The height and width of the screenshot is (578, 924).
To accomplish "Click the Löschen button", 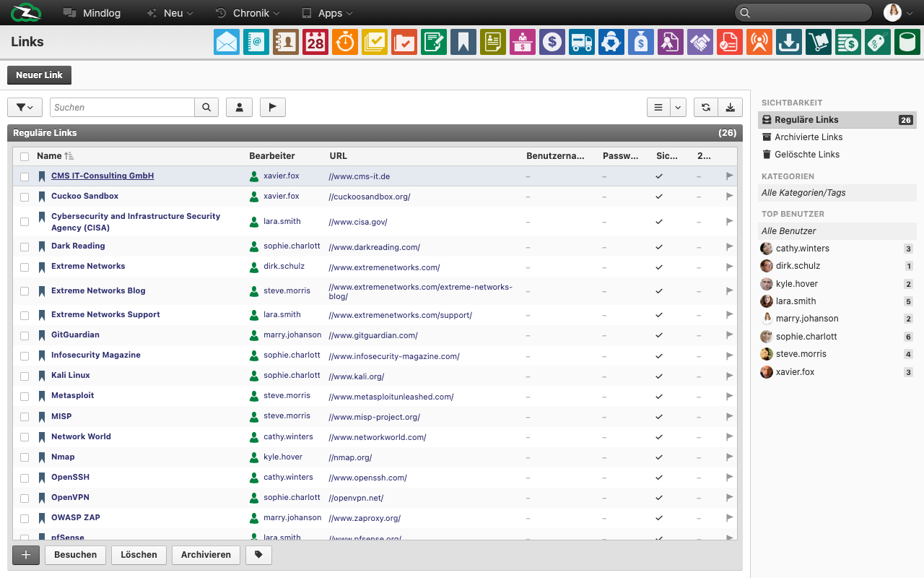I will coord(139,555).
